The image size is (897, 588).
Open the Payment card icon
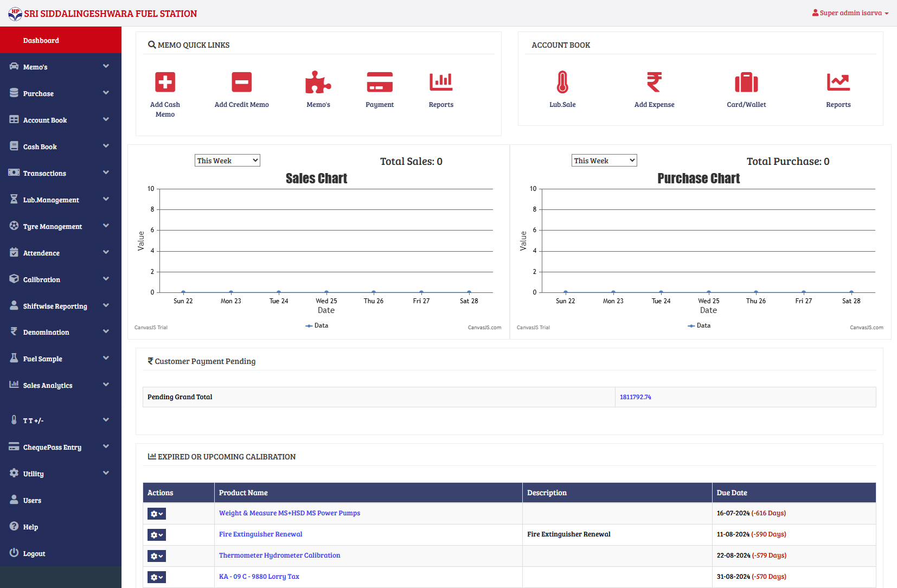click(x=380, y=82)
